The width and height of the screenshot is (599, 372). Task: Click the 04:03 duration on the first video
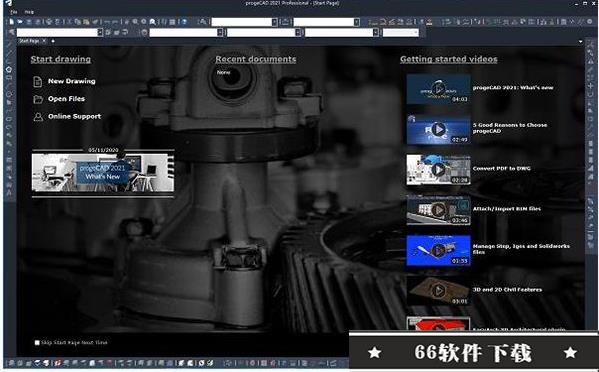(460, 99)
